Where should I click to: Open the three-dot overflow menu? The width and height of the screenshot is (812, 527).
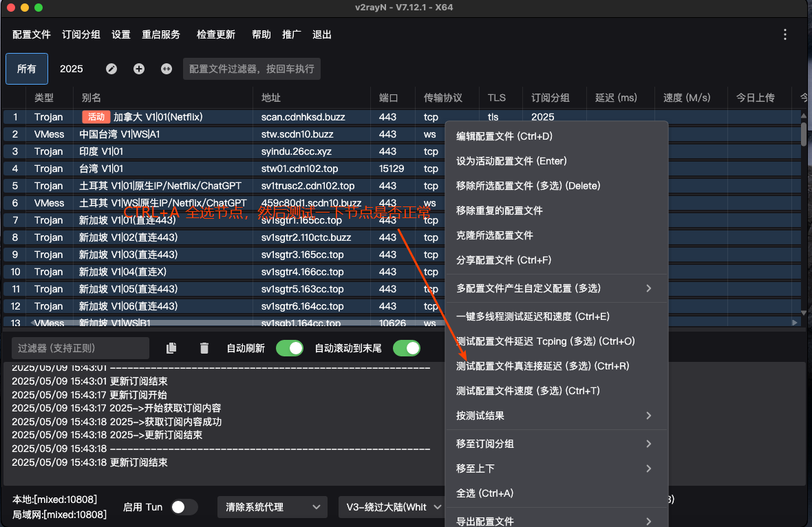785,34
